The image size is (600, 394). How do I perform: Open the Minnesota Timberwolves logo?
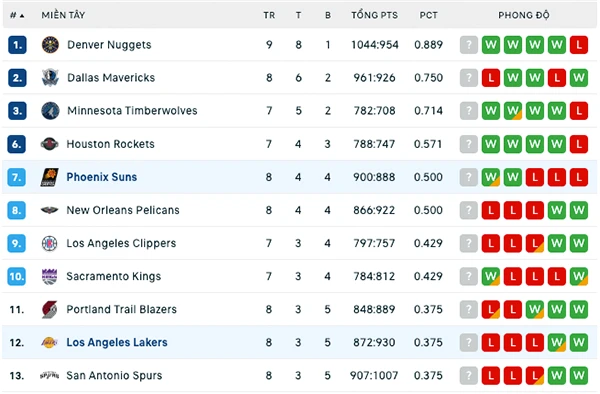point(50,111)
